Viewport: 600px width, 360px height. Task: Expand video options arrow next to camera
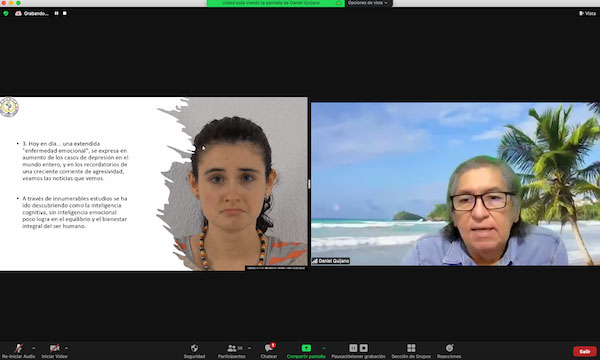click(x=66, y=348)
